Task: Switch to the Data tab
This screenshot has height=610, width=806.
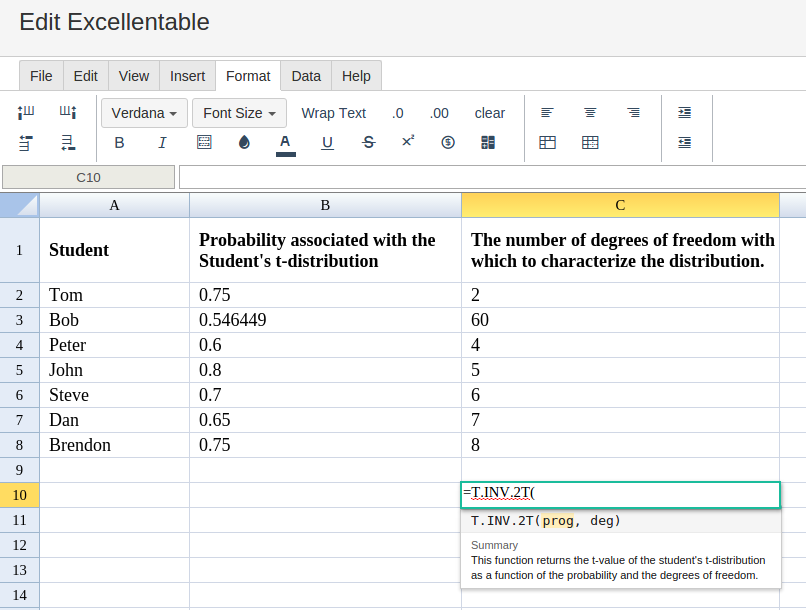Action: [306, 76]
